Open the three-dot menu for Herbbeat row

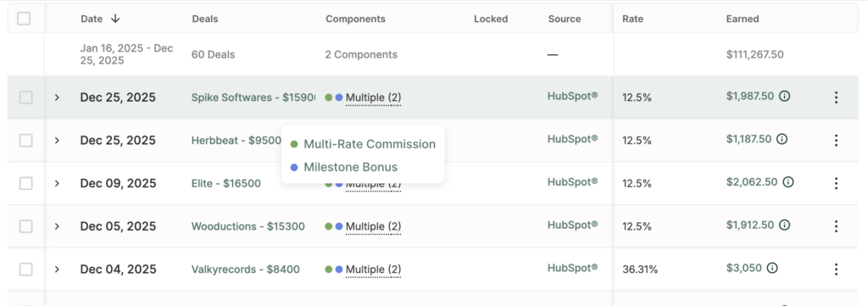tap(836, 141)
